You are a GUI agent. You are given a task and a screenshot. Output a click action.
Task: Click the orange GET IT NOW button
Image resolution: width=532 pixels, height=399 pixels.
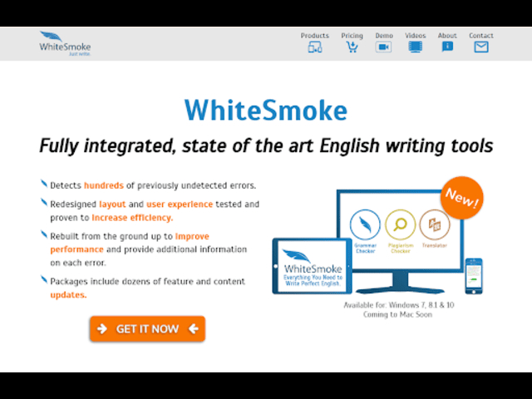tap(147, 328)
